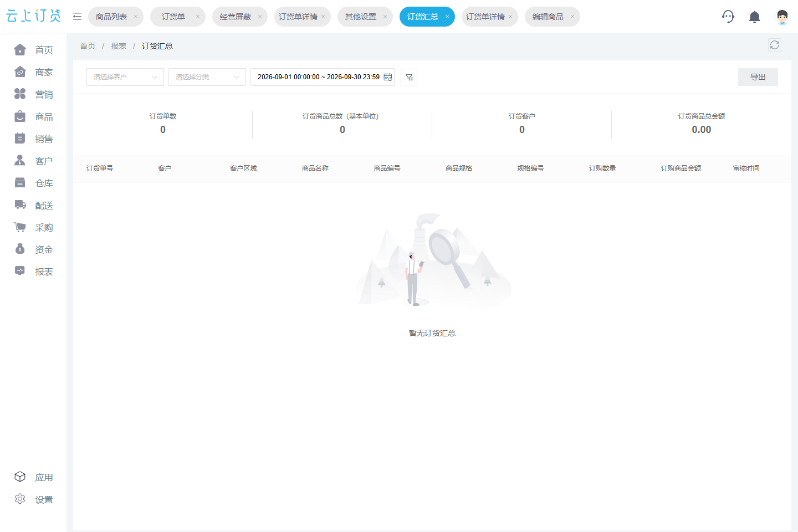Image resolution: width=798 pixels, height=532 pixels.
Task: Open 应用 in the sidebar
Action: tap(33, 477)
